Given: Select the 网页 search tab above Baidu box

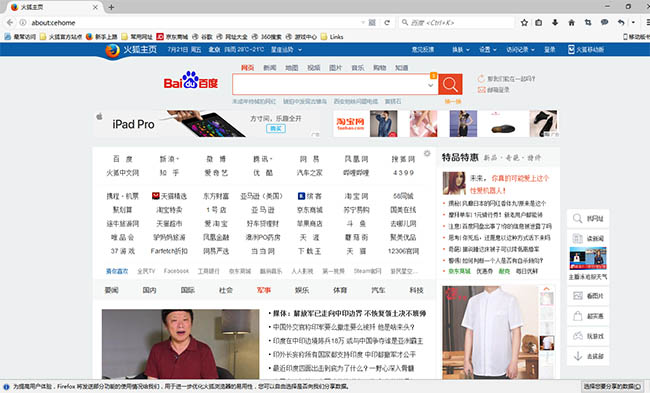Looking at the screenshot, I should [247, 68].
